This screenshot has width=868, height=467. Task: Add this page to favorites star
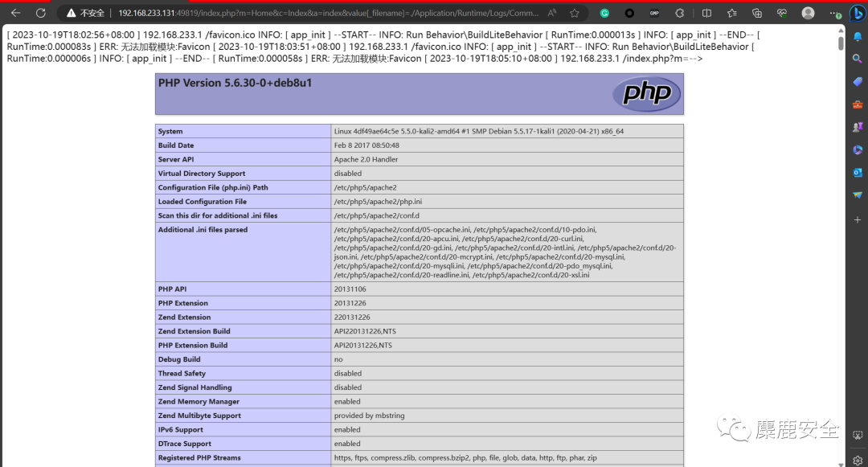(575, 13)
